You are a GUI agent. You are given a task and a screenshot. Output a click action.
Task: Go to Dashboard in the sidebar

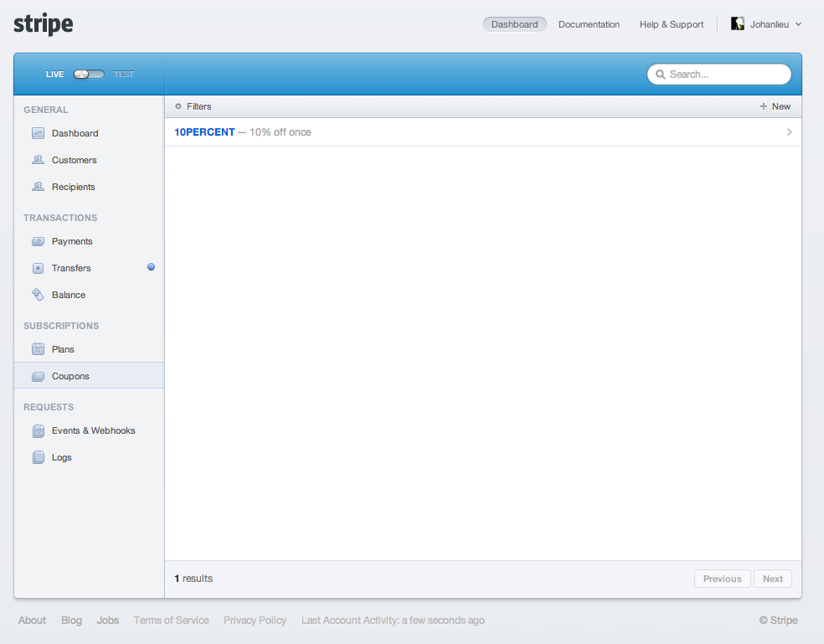tap(75, 133)
